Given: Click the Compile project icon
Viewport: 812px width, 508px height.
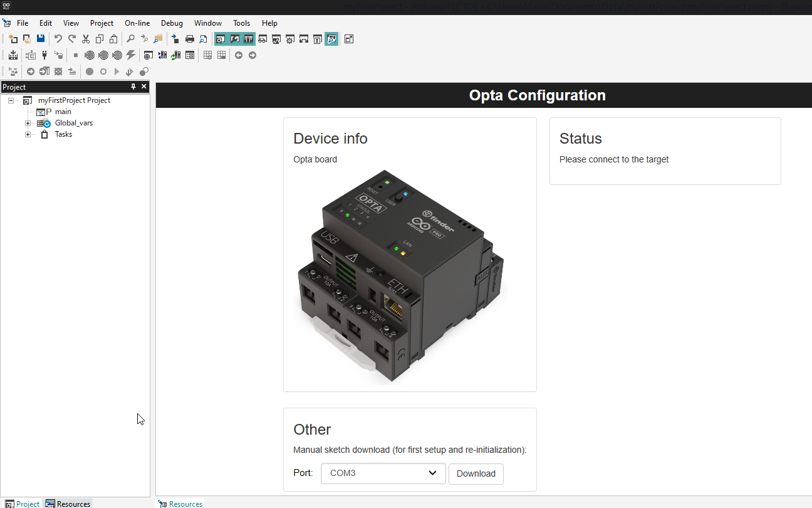Looking at the screenshot, I should 13,55.
